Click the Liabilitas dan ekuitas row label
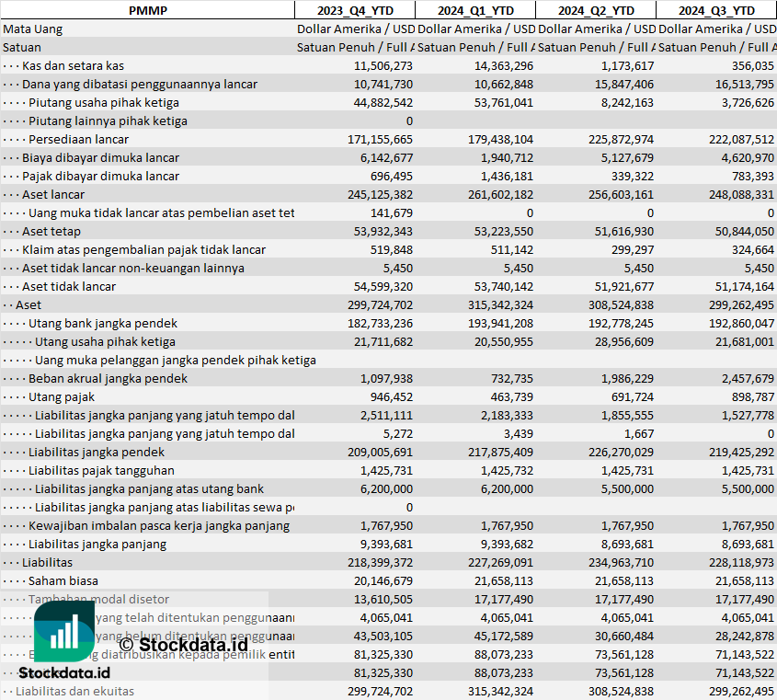Image resolution: width=777 pixels, height=700 pixels. click(x=74, y=691)
